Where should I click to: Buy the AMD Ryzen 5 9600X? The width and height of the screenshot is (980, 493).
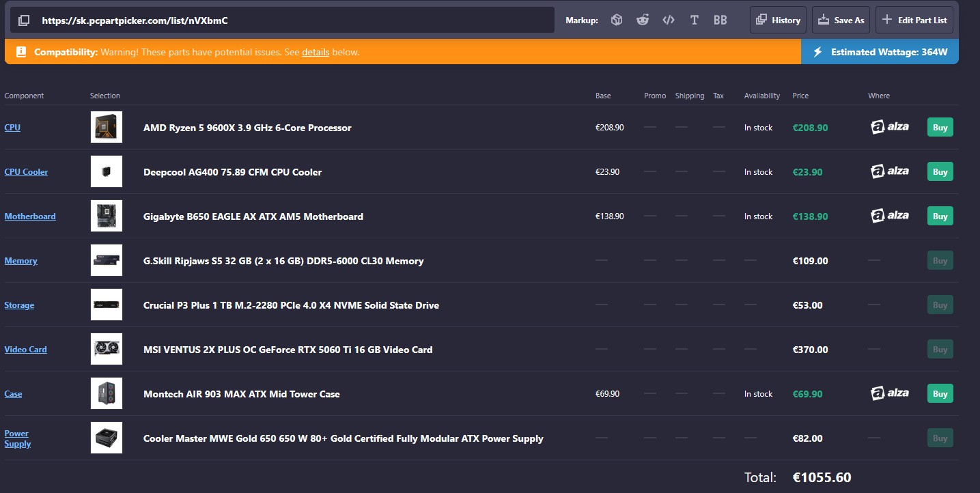pyautogui.click(x=940, y=127)
